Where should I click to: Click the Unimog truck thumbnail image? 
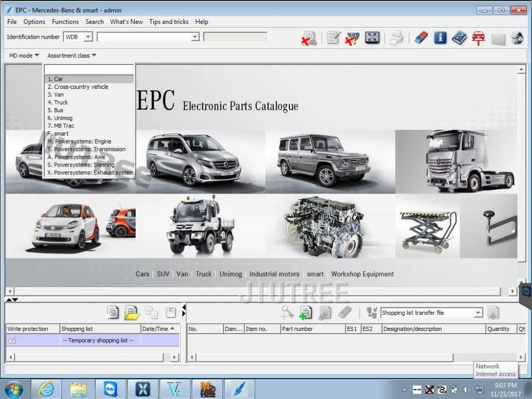200,226
